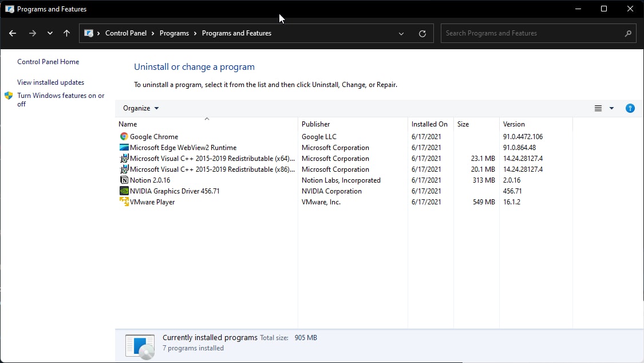Viewport: 644px width, 363px height.
Task: Select the Visual C++ Redistributable (x64) icon
Action: [x=124, y=158]
